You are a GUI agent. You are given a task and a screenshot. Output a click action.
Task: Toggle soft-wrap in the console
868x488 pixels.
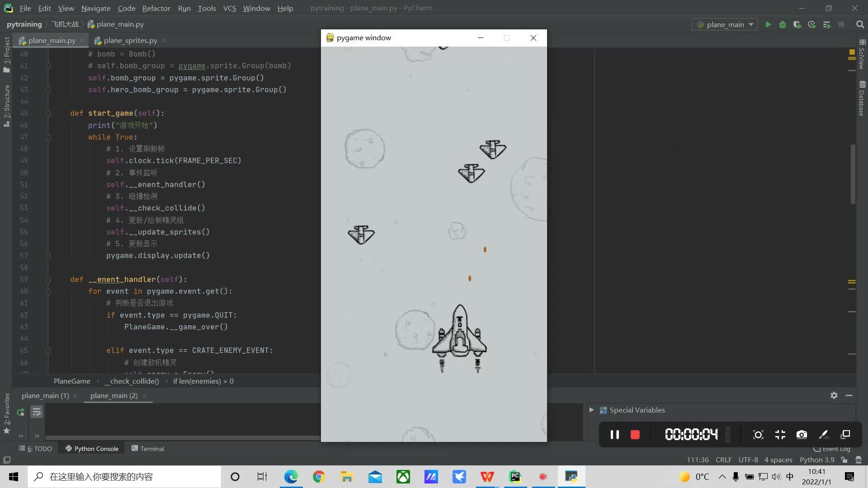[37, 412]
